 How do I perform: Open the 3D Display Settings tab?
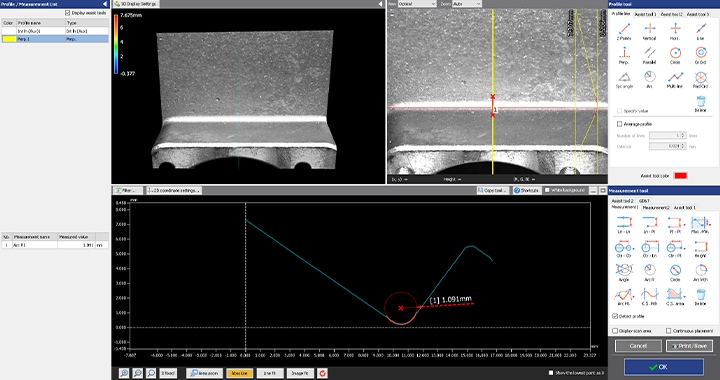click(135, 4)
